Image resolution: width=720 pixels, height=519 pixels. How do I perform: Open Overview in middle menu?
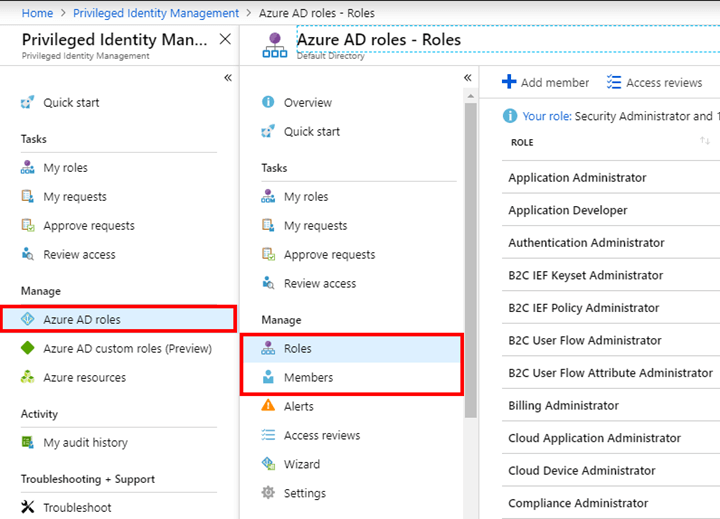coord(308,102)
